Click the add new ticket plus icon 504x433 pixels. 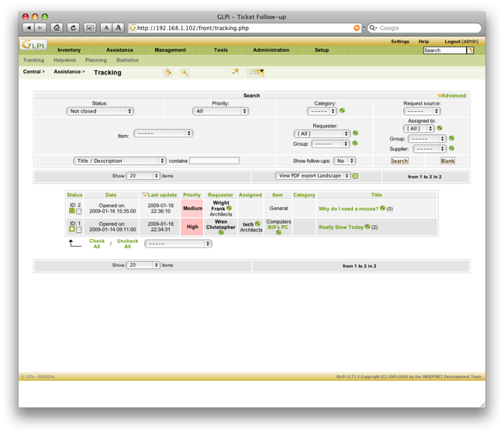167,73
